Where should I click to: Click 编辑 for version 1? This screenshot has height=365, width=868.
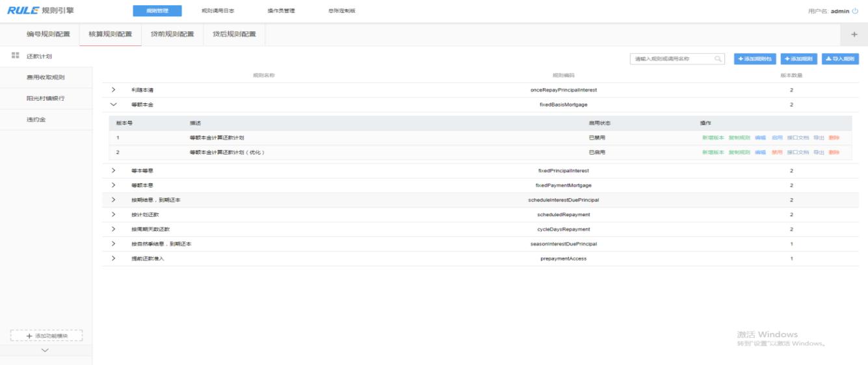point(760,138)
